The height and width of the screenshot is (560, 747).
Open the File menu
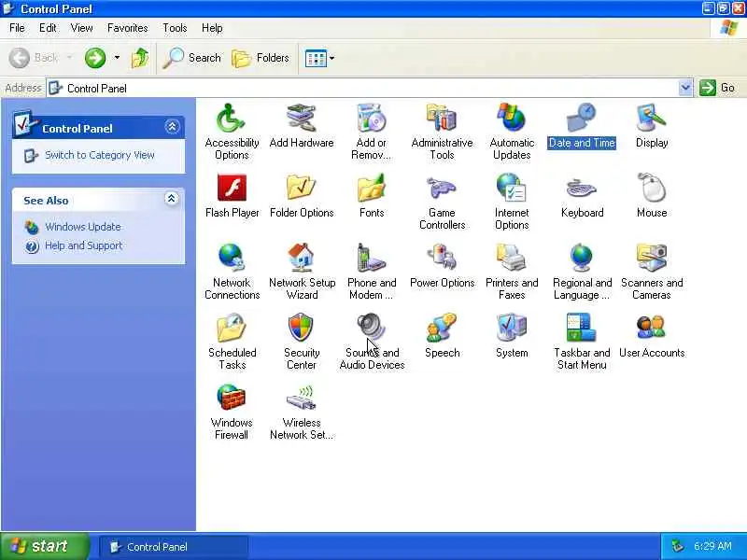17,28
